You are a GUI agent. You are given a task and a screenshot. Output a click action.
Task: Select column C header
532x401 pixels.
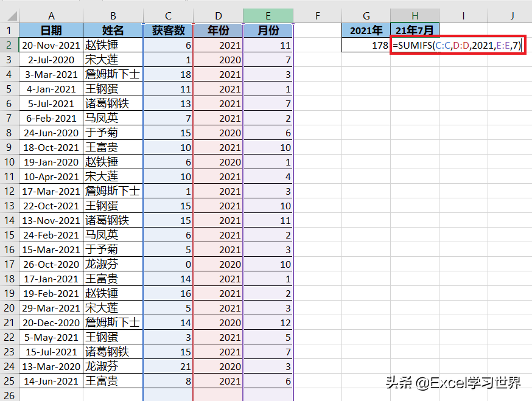click(168, 16)
